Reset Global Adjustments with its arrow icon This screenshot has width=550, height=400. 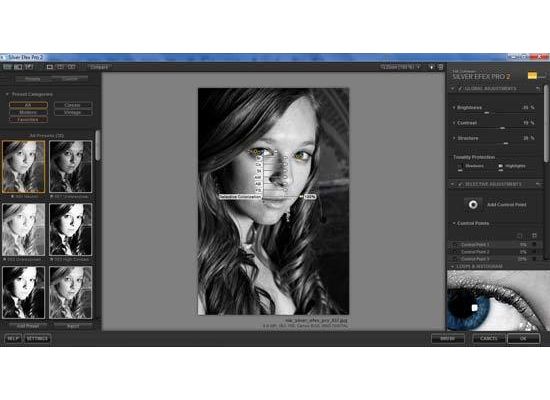point(538,89)
